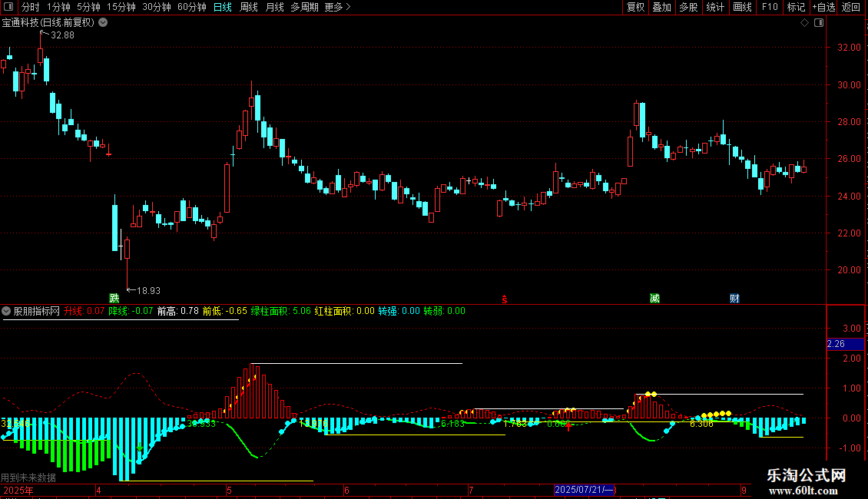Select the 15分钟 period

point(121,7)
